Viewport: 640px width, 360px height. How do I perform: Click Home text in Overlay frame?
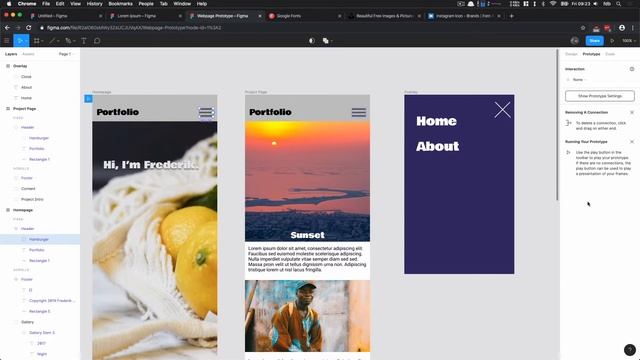pos(436,121)
